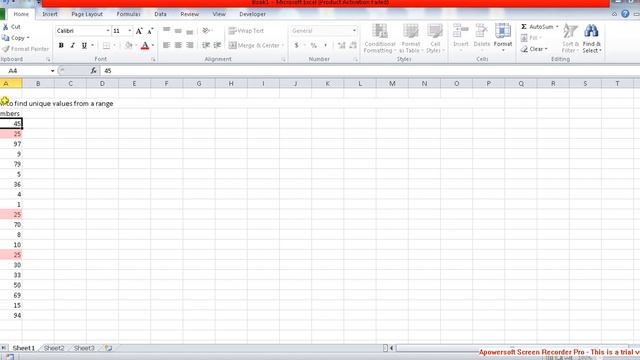Align text to bottom

click(189, 31)
